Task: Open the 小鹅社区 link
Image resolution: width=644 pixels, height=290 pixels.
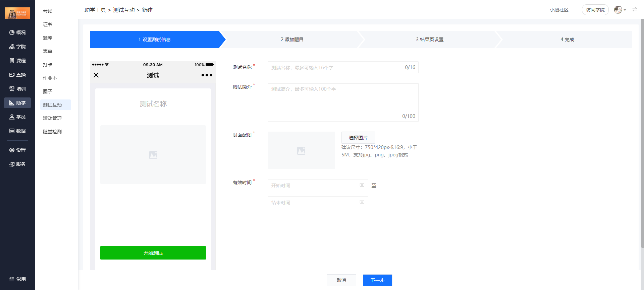Action: tap(559, 10)
